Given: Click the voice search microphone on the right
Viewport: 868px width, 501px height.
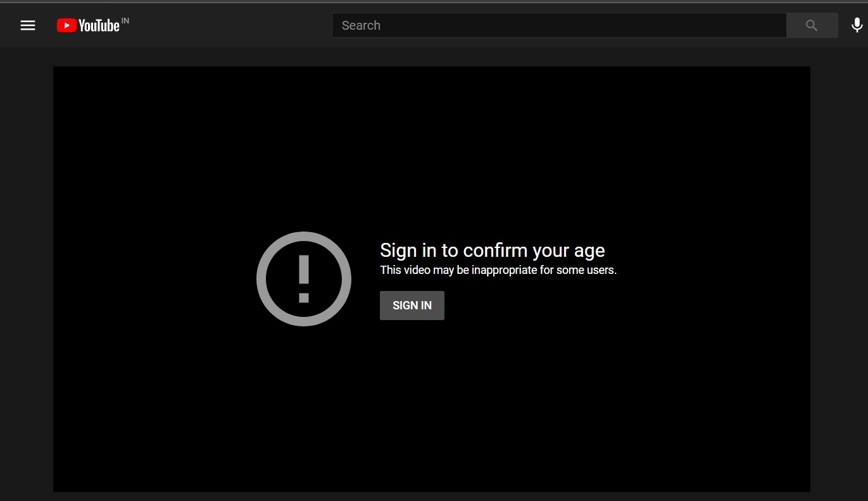Looking at the screenshot, I should pyautogui.click(x=857, y=25).
